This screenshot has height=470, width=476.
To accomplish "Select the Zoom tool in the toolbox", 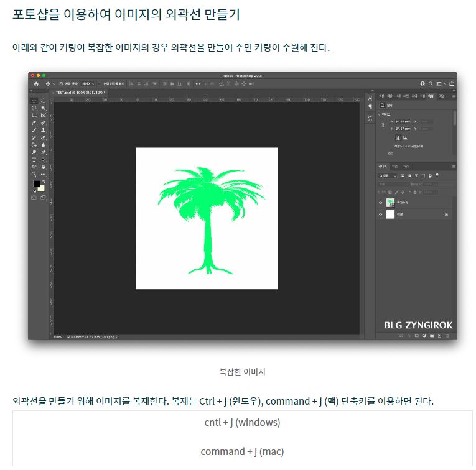I will [34, 175].
